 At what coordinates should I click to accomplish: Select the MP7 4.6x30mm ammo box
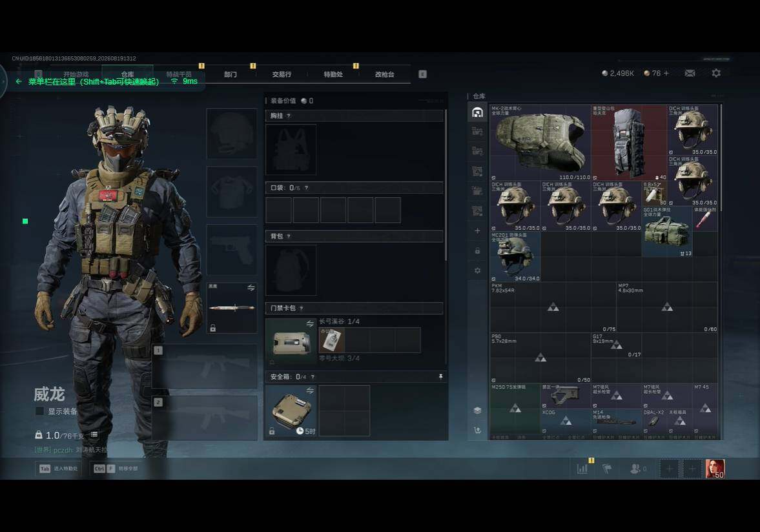tap(668, 307)
